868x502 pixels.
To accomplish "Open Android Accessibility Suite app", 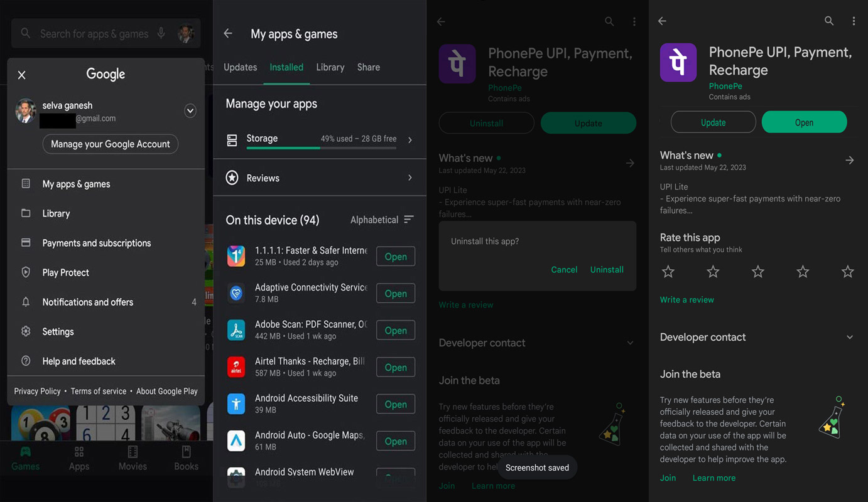I will [396, 405].
